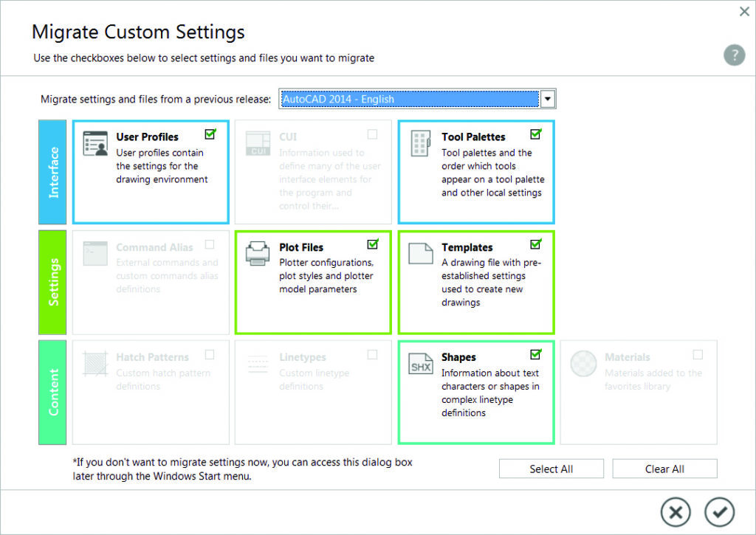This screenshot has height=535, width=756.
Task: Uncheck the Shapes checkbox
Action: pyautogui.click(x=535, y=354)
